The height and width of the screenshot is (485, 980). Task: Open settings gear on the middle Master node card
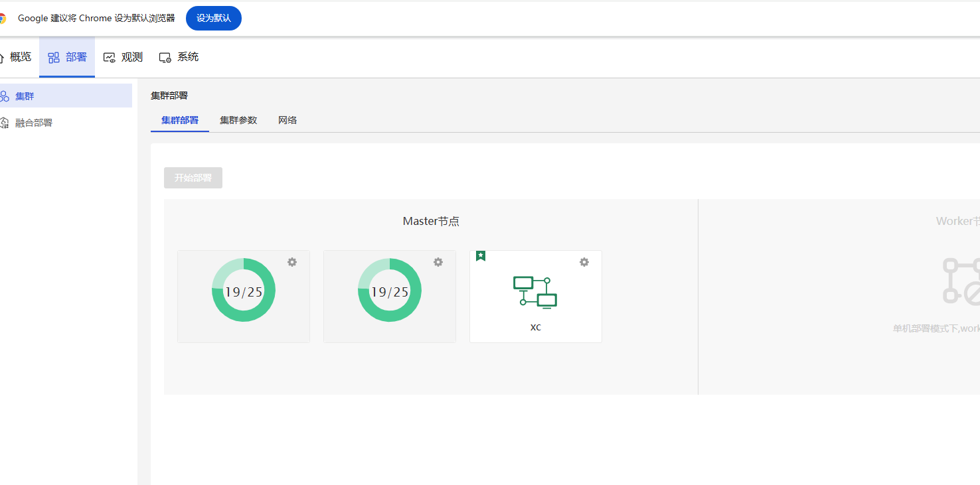point(438,262)
